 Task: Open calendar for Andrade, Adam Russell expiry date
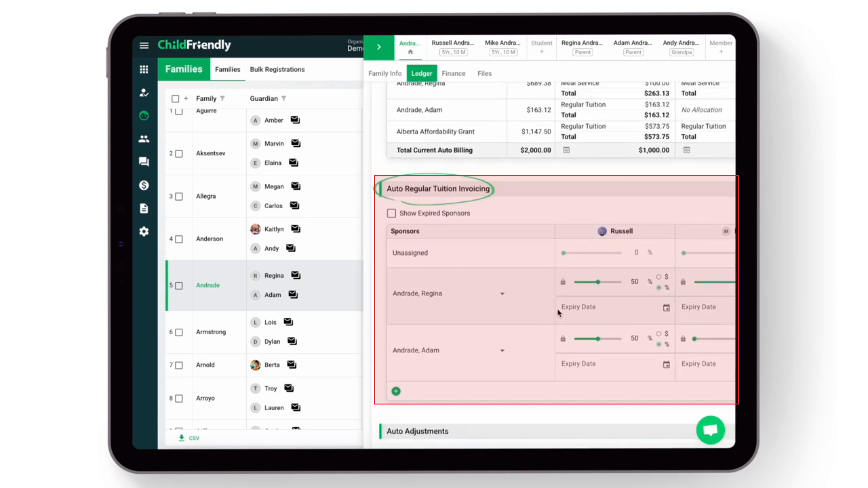pyautogui.click(x=666, y=365)
